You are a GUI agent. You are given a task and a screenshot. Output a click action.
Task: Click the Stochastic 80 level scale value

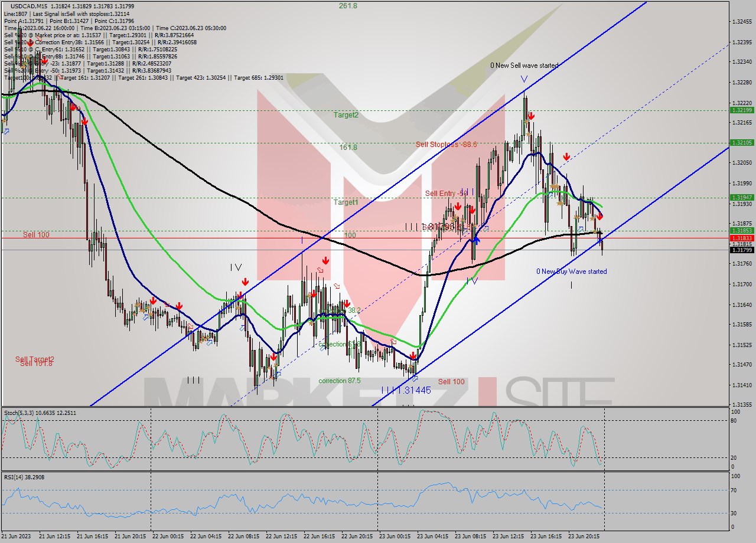pyautogui.click(x=734, y=420)
